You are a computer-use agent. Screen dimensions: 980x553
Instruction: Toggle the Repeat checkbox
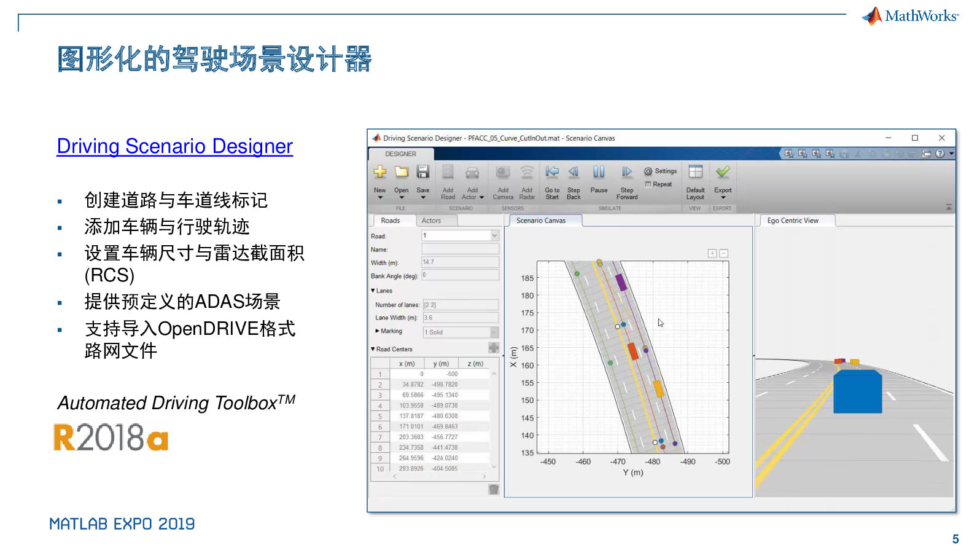pos(648,184)
